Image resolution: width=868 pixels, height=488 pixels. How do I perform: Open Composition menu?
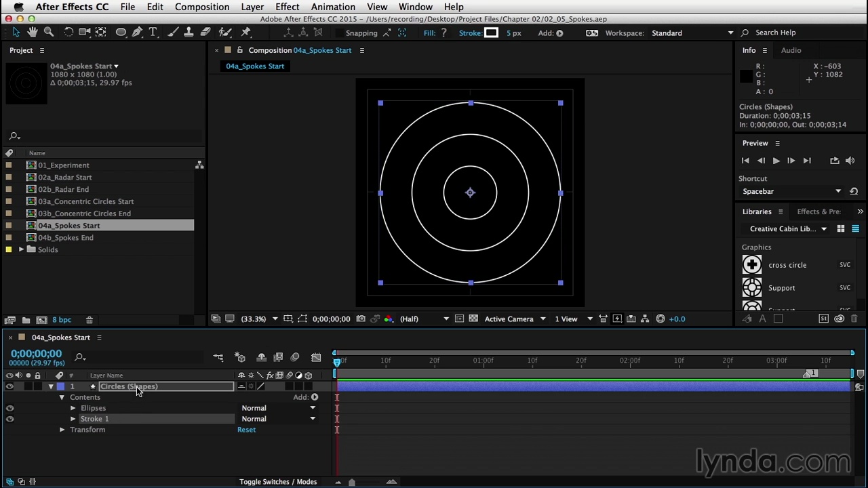pyautogui.click(x=202, y=7)
